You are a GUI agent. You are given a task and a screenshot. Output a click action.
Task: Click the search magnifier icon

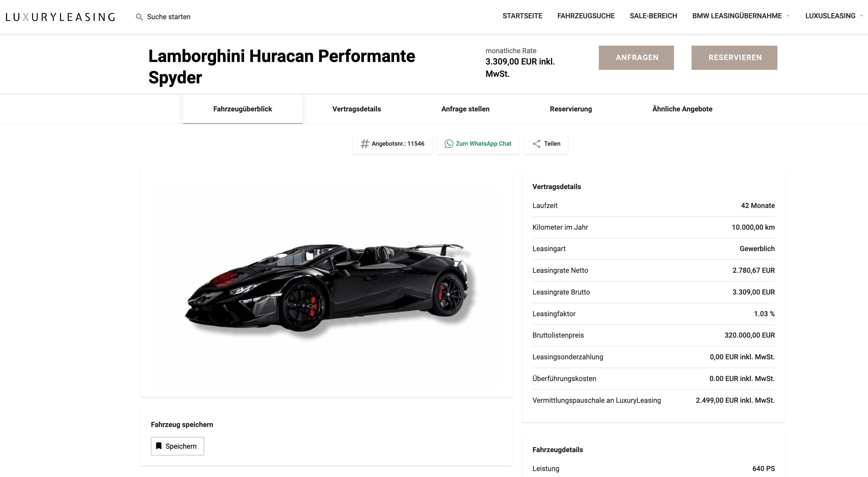[x=139, y=17]
